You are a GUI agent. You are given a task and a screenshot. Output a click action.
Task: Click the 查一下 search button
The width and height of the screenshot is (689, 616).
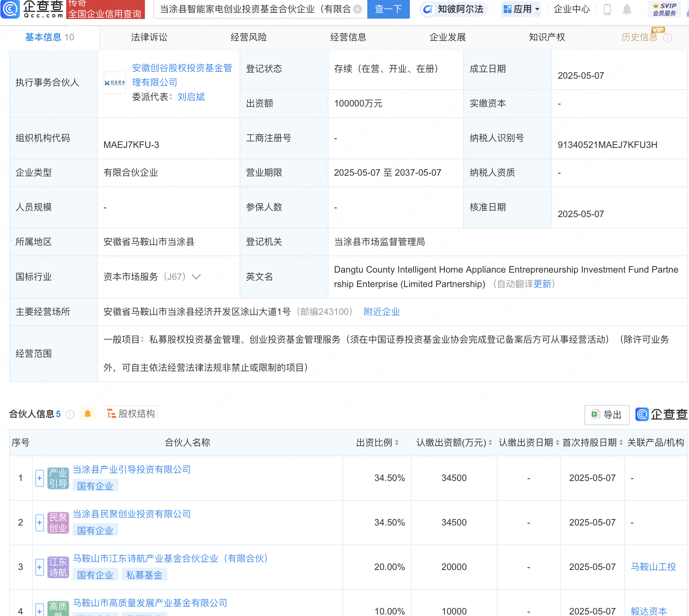[388, 10]
